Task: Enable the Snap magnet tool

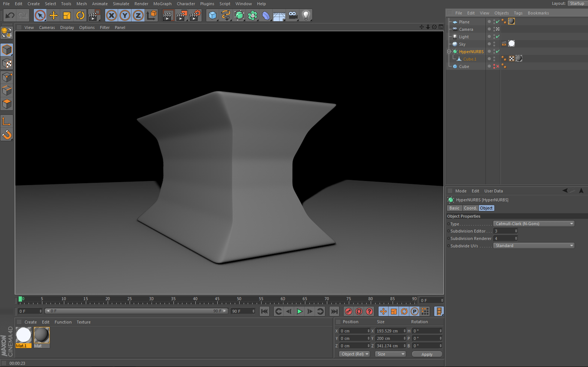Action: click(x=7, y=134)
